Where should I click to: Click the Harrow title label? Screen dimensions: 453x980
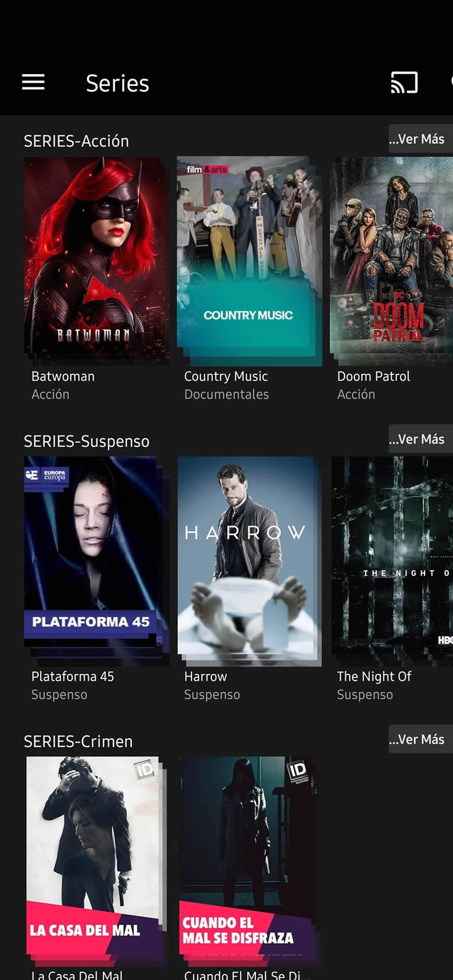(x=206, y=676)
